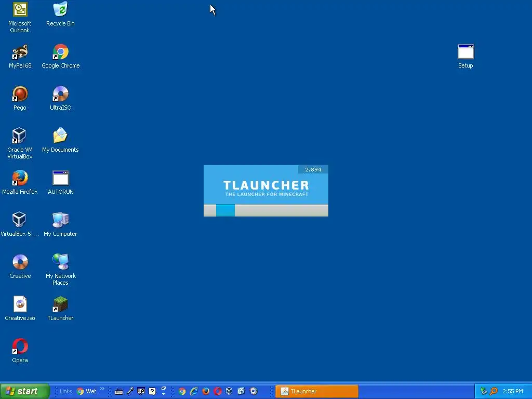The height and width of the screenshot is (399, 532).
Task: Click the Links toolbar label in taskbar
Action: coord(66,391)
